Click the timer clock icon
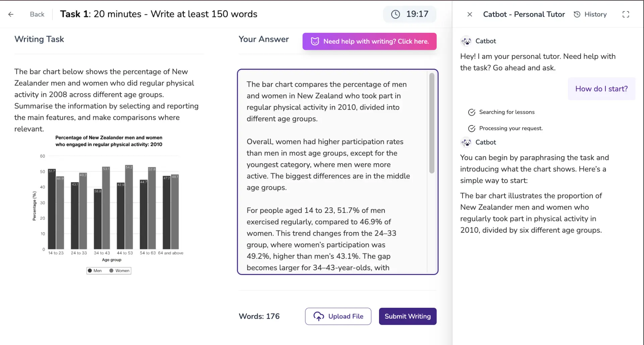 pos(395,14)
